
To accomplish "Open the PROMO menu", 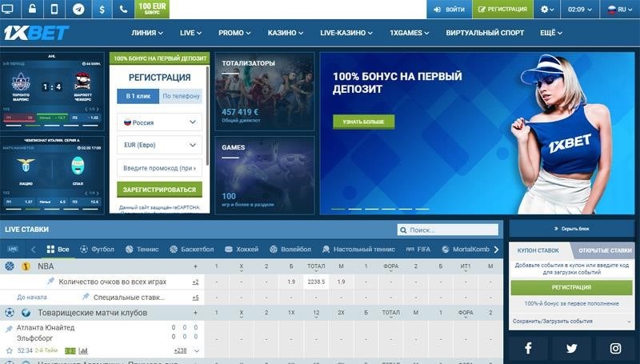I will click(234, 33).
